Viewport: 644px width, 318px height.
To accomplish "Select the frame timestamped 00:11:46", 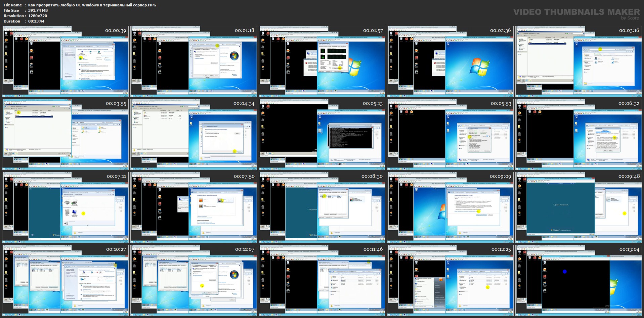I will click(322, 280).
